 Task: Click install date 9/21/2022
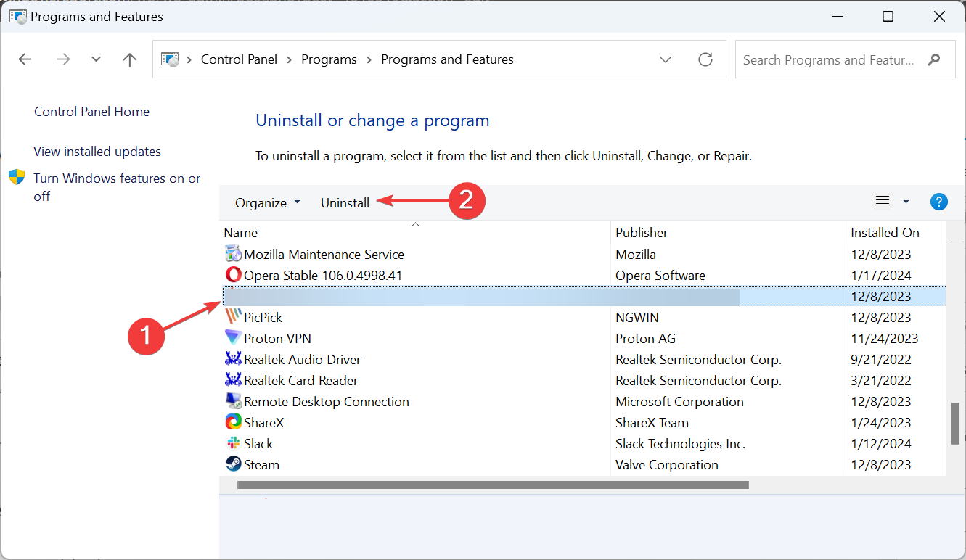pos(880,360)
